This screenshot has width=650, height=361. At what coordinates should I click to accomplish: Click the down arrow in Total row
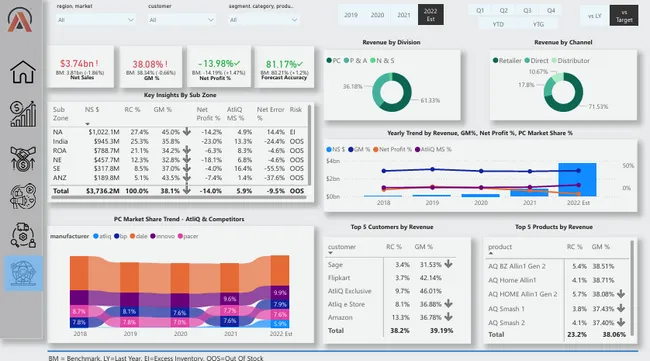click(x=187, y=190)
